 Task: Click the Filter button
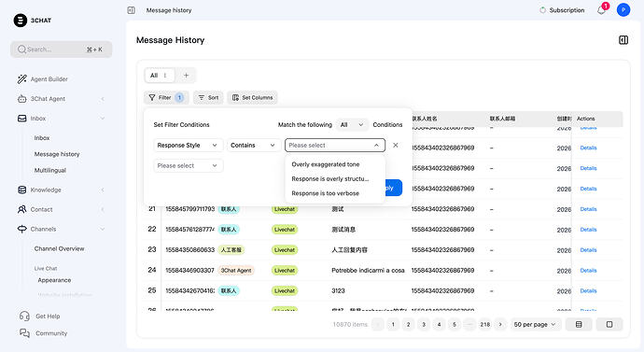tap(166, 98)
